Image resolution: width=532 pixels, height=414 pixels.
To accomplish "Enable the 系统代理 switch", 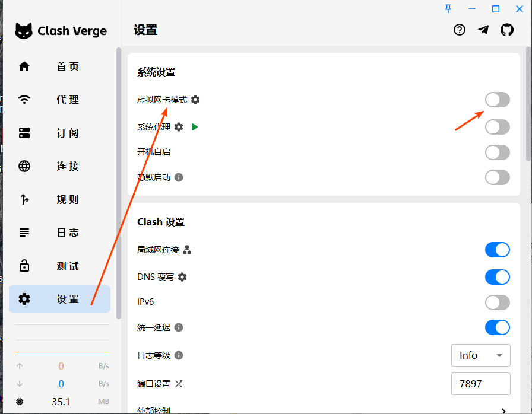I will [x=498, y=127].
